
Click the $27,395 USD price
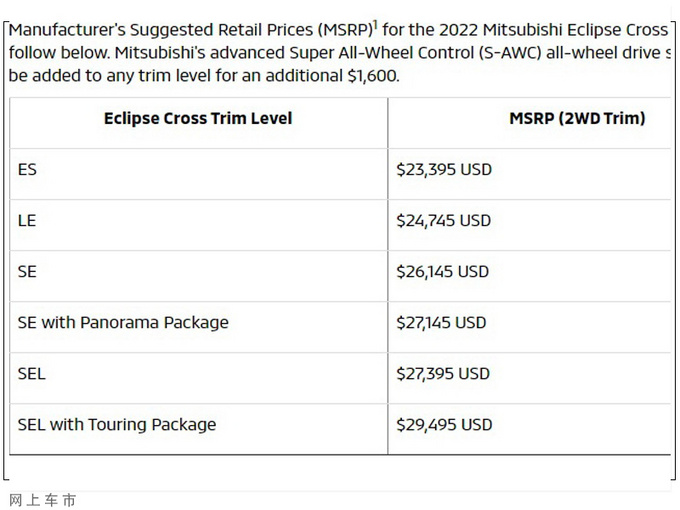pos(443,374)
